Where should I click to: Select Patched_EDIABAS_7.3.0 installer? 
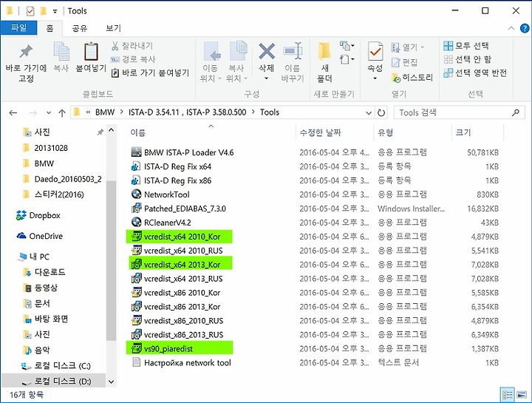179,209
